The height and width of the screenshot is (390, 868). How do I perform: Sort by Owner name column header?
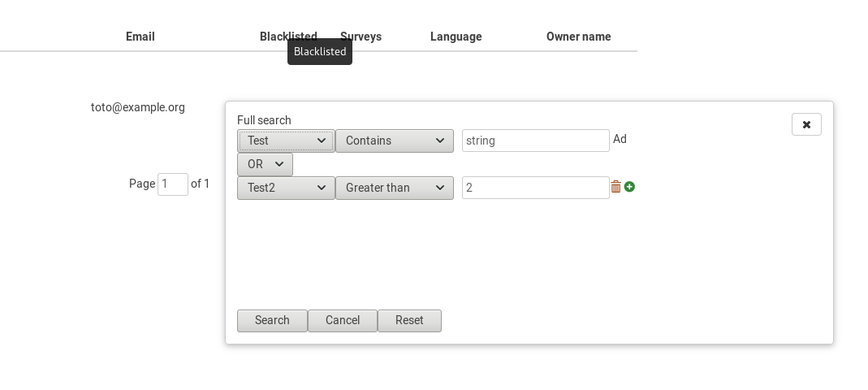point(578,37)
